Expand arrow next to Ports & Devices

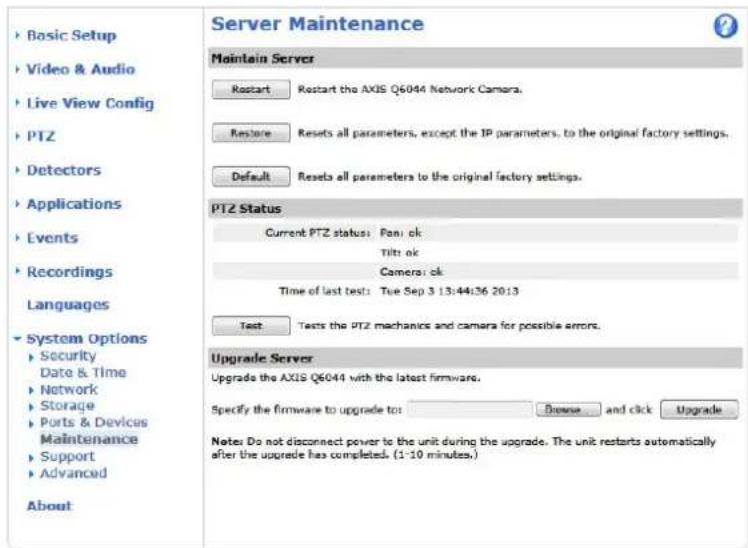point(31,424)
